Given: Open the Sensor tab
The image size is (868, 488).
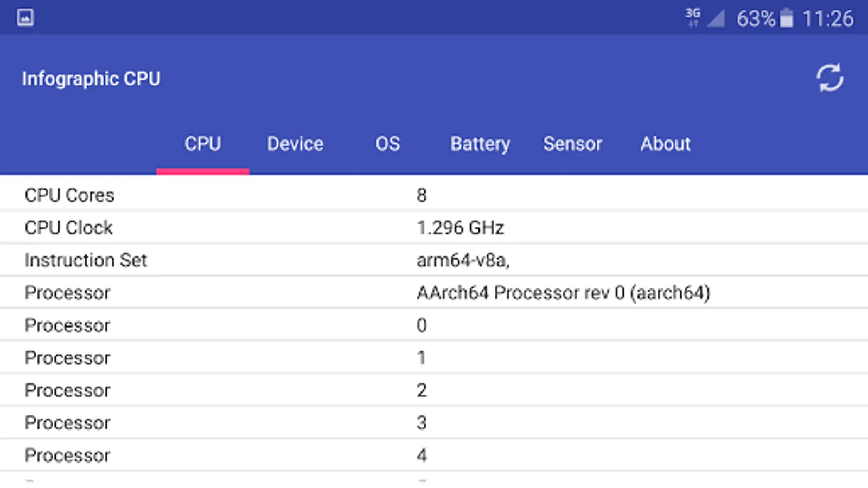Looking at the screenshot, I should [x=572, y=144].
